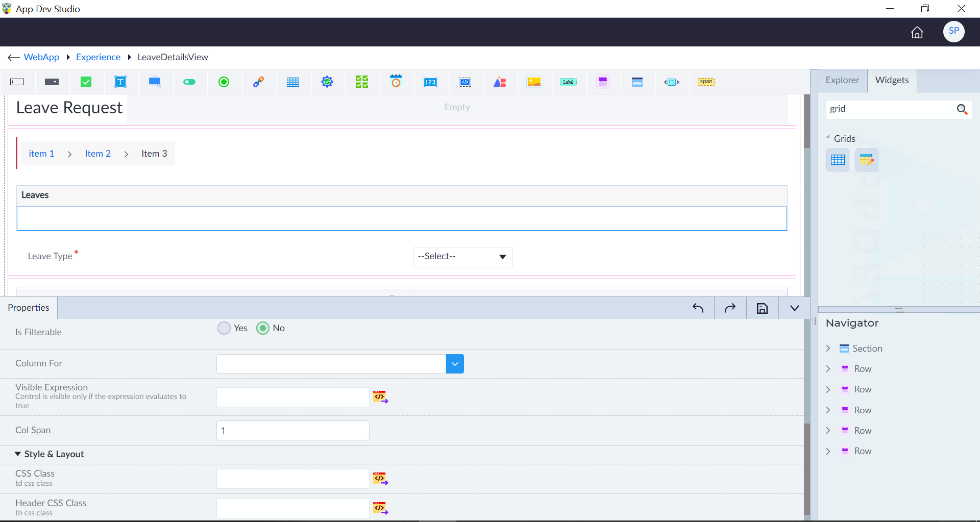Undo the last change
The height and width of the screenshot is (522, 980).
click(698, 308)
